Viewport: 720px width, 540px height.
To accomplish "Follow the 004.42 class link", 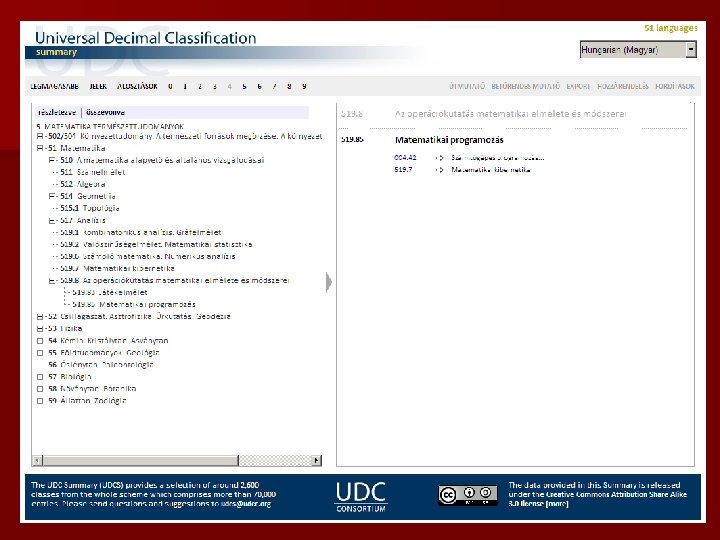I will point(405,158).
